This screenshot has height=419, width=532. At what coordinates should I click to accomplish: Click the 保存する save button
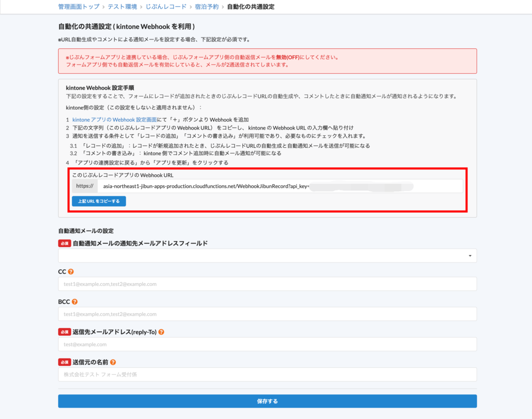(x=267, y=401)
